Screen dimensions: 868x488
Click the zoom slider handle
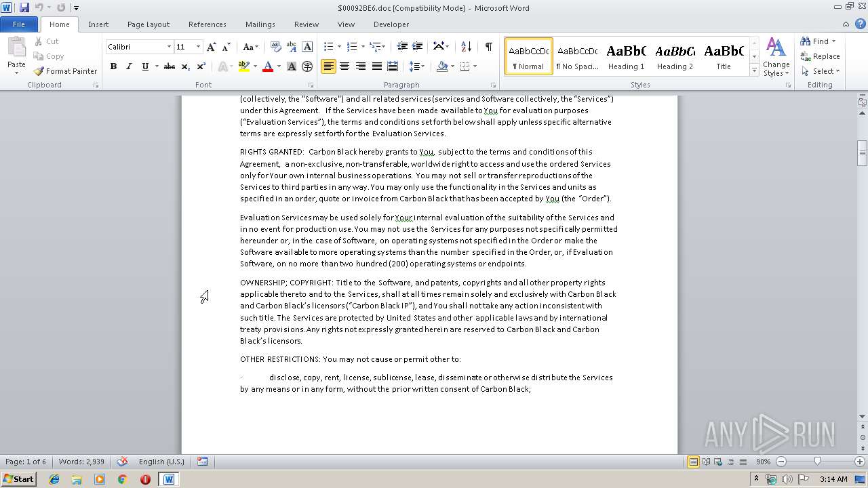[x=817, y=462]
